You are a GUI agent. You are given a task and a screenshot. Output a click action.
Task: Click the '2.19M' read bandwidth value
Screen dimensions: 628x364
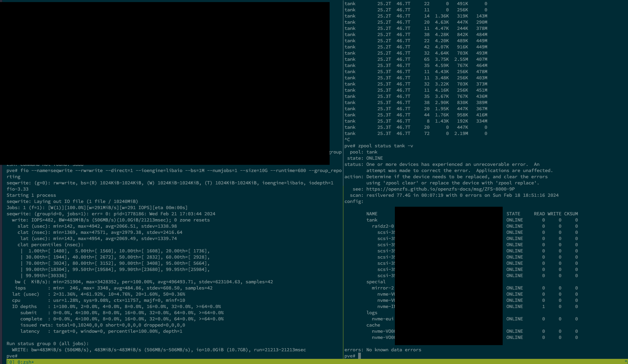tap(461, 133)
